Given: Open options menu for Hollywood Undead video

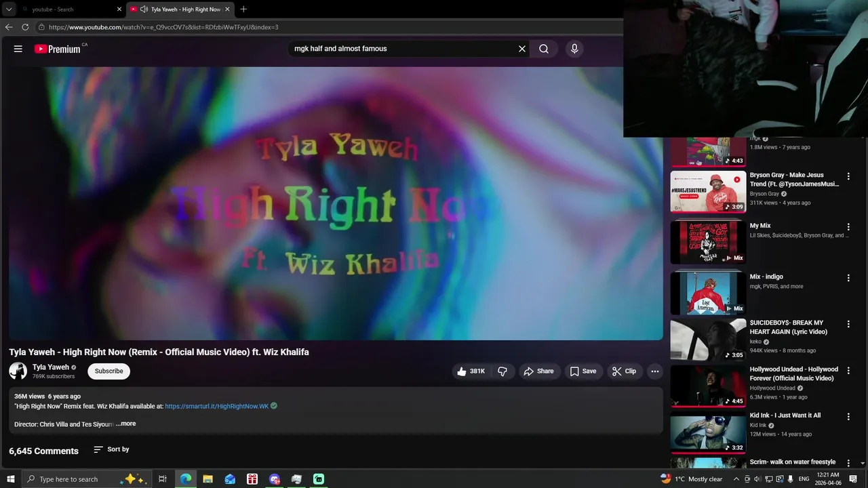Looking at the screenshot, I should (848, 371).
